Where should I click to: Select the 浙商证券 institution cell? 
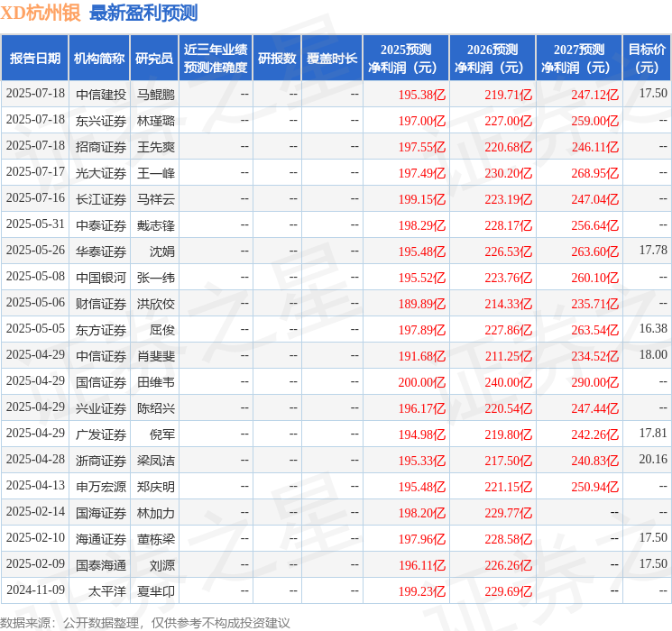pos(101,461)
